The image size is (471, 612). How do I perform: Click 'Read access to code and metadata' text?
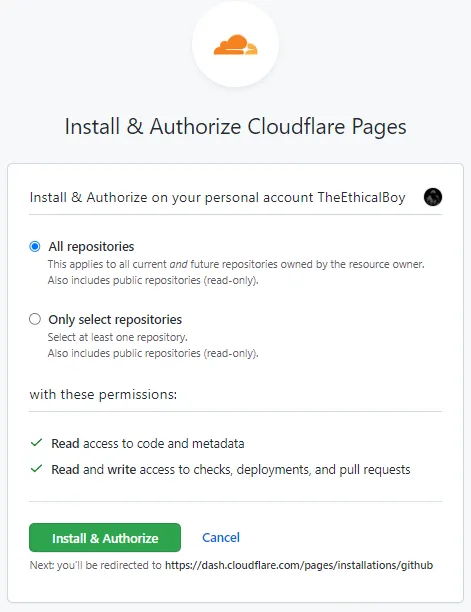(x=148, y=443)
